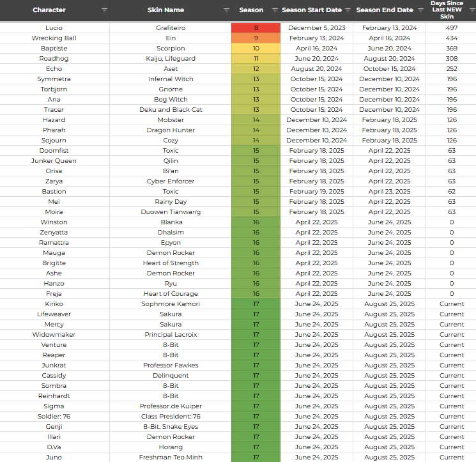
Task: Click the Sophmore Kamori skin cell
Action: [x=171, y=304]
